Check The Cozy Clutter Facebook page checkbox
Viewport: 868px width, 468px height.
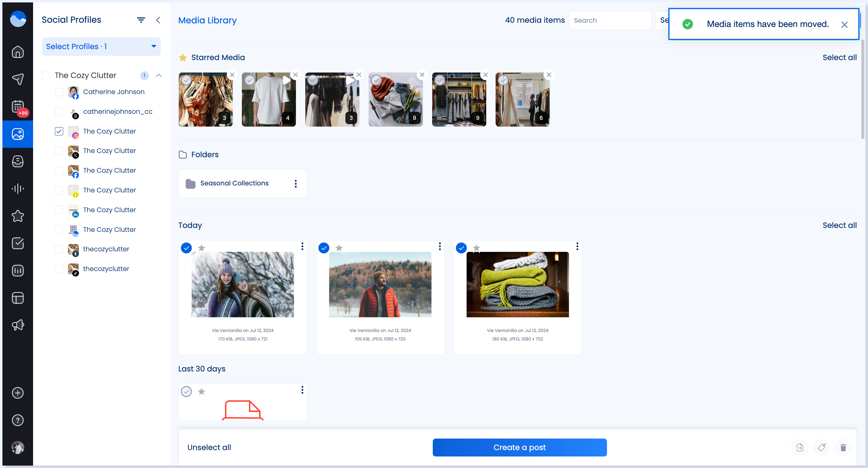coord(59,171)
